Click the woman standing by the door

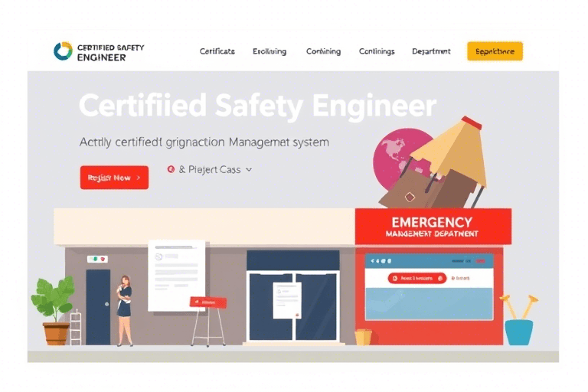coord(124,310)
